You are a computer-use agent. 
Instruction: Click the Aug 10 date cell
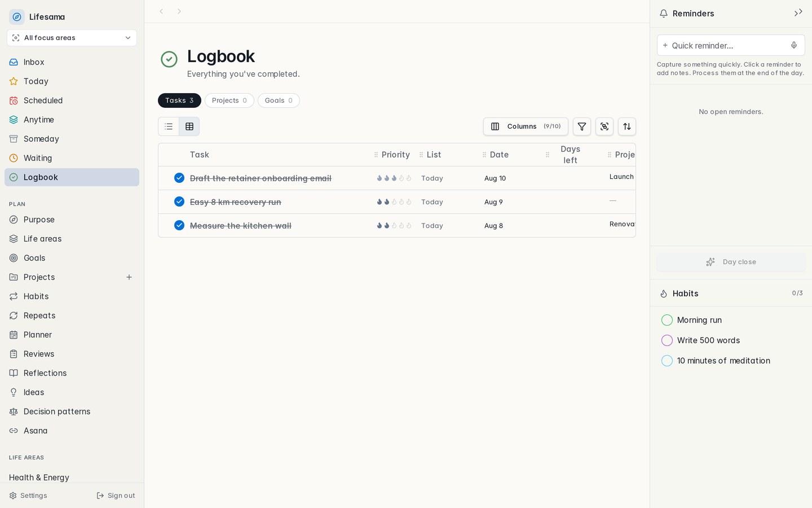point(495,178)
